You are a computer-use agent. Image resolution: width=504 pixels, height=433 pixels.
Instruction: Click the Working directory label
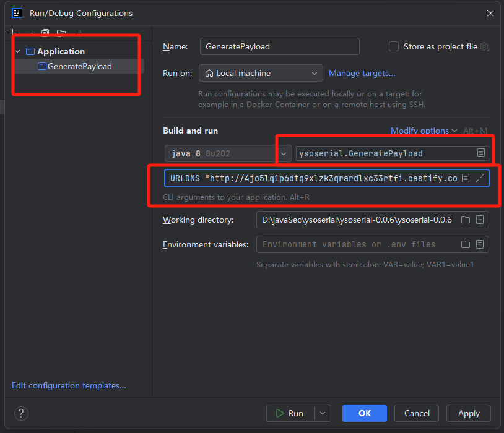[x=198, y=220]
